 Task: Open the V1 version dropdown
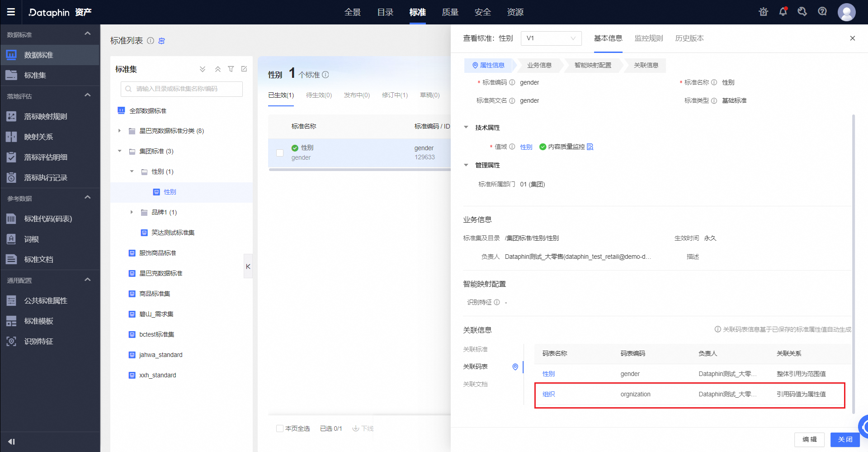pos(551,38)
